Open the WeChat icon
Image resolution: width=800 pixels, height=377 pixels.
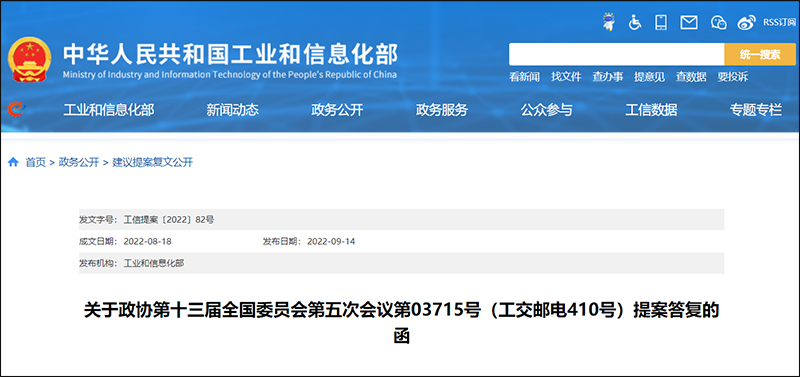tap(718, 22)
